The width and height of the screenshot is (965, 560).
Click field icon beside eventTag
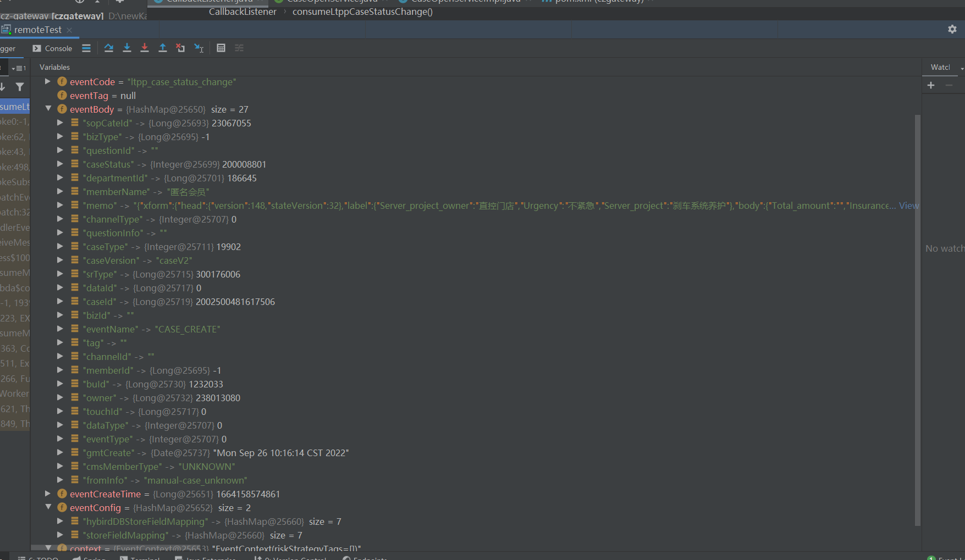point(62,96)
